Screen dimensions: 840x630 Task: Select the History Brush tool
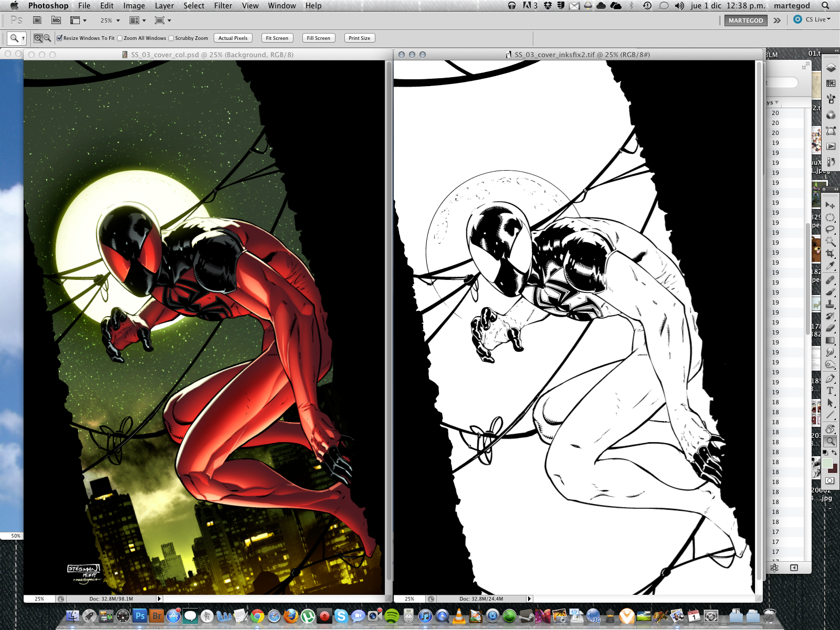pyautogui.click(x=830, y=316)
